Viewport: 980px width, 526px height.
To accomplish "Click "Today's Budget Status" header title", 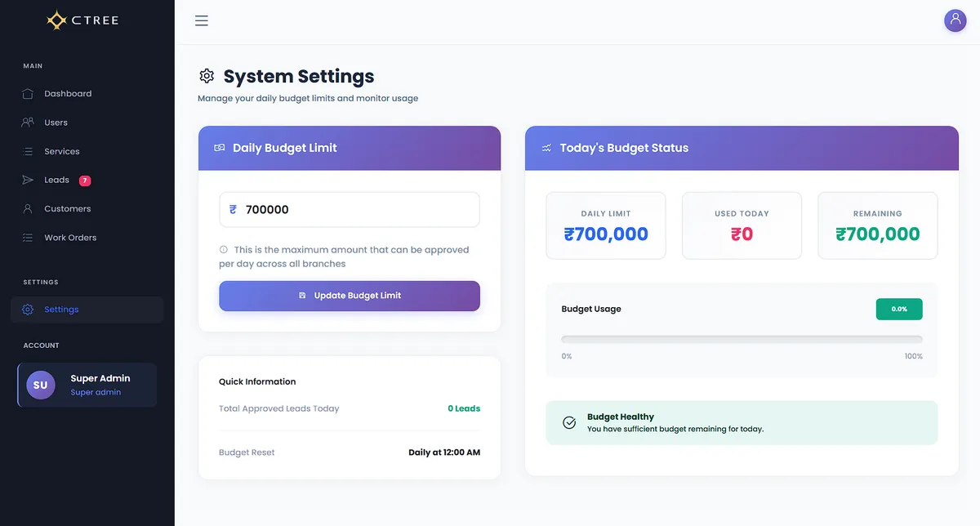I will (624, 148).
